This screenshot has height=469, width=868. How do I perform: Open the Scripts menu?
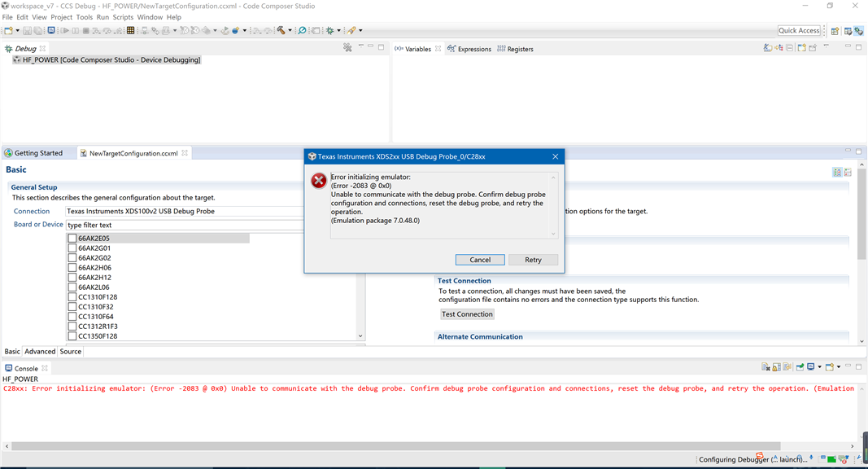(123, 17)
